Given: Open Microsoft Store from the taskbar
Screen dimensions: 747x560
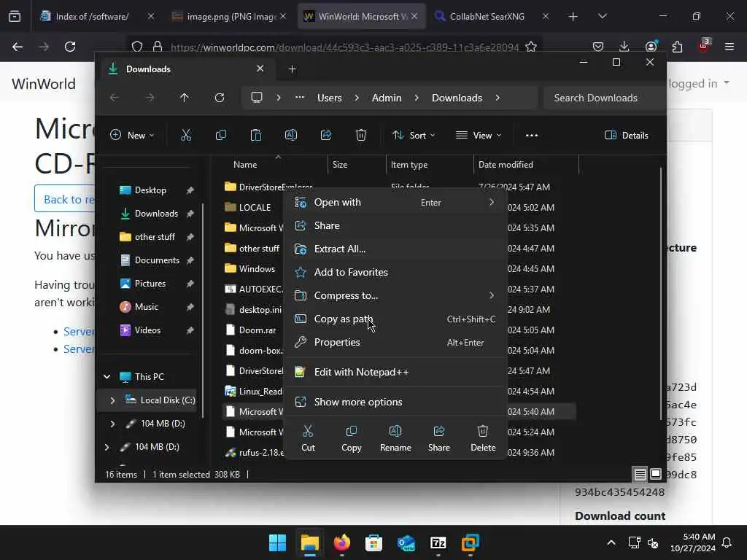Looking at the screenshot, I should click(x=373, y=542).
